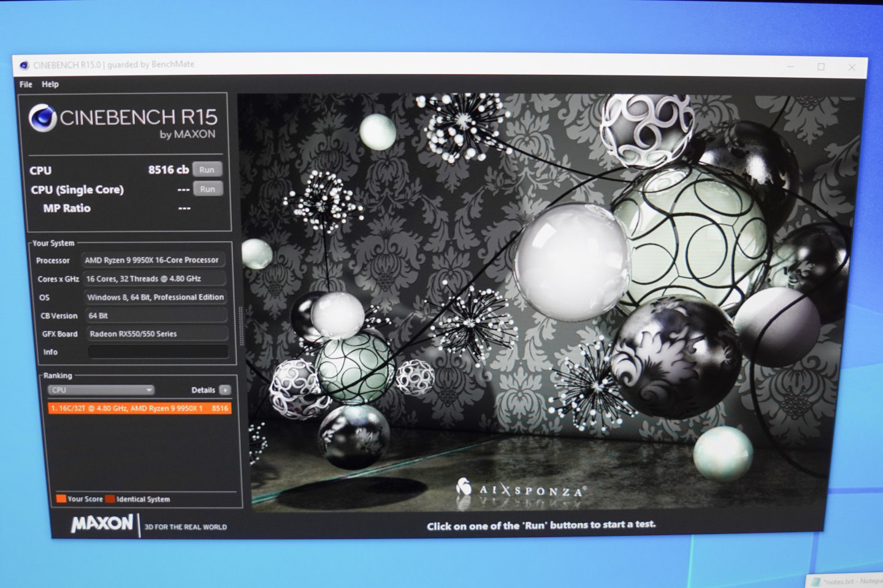Click the CB Version 64 Bit field
This screenshot has height=588, width=883.
(x=156, y=315)
